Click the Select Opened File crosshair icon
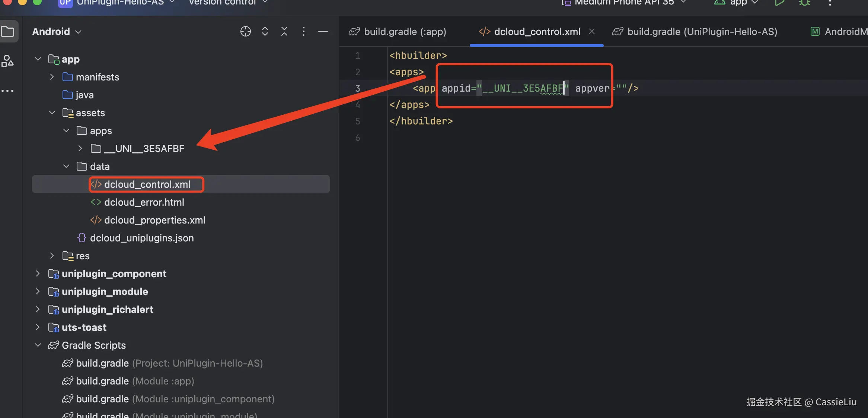This screenshot has width=868, height=418. (245, 32)
